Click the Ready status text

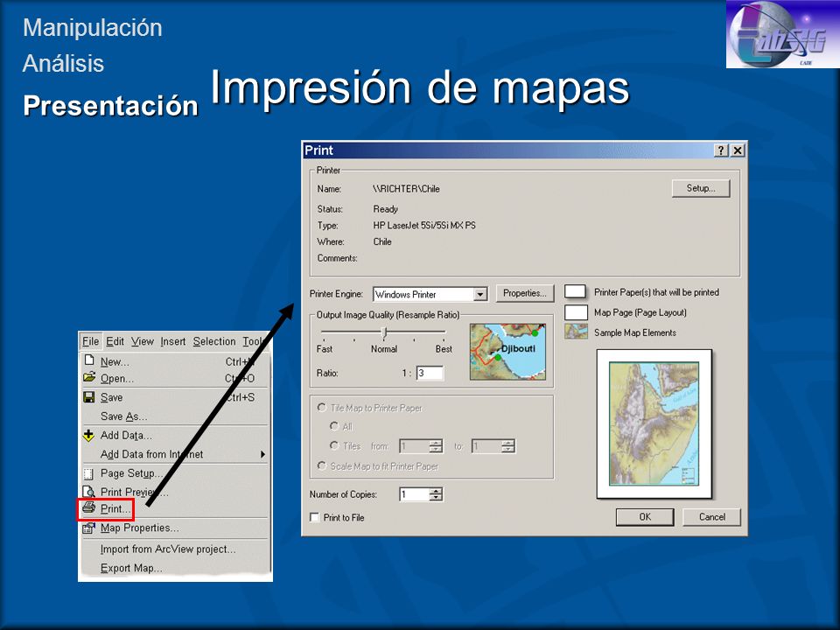pos(385,209)
